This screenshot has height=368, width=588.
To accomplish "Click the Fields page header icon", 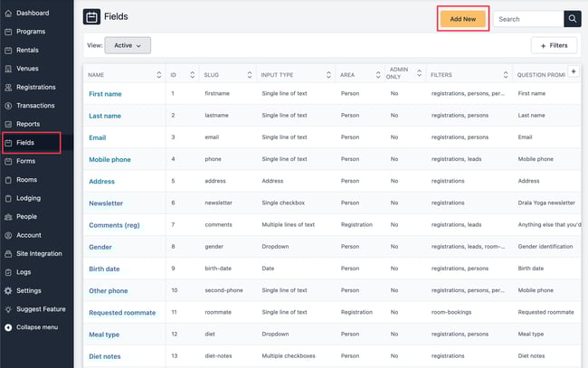I will [91, 17].
